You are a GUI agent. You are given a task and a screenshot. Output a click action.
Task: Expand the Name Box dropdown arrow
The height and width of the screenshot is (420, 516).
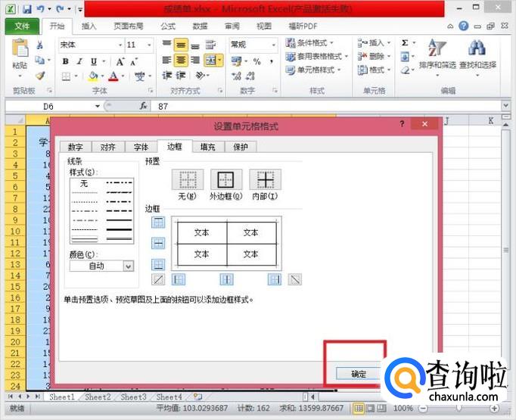pyautogui.click(x=98, y=106)
